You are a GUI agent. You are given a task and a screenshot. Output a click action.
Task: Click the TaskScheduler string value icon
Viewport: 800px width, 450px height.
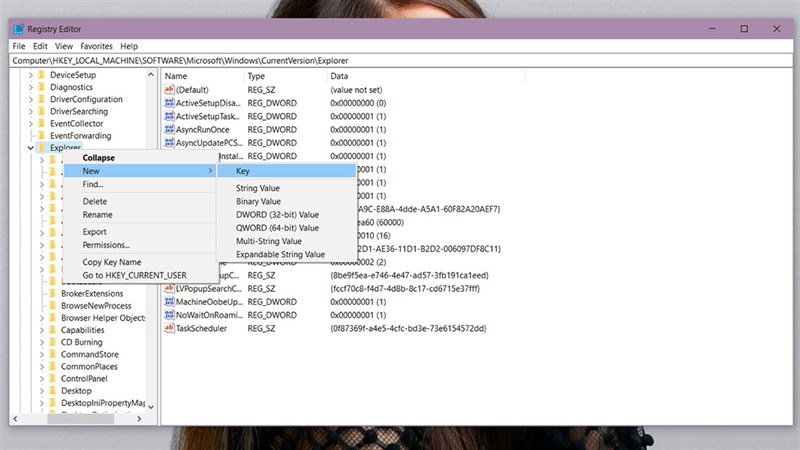tap(169, 329)
